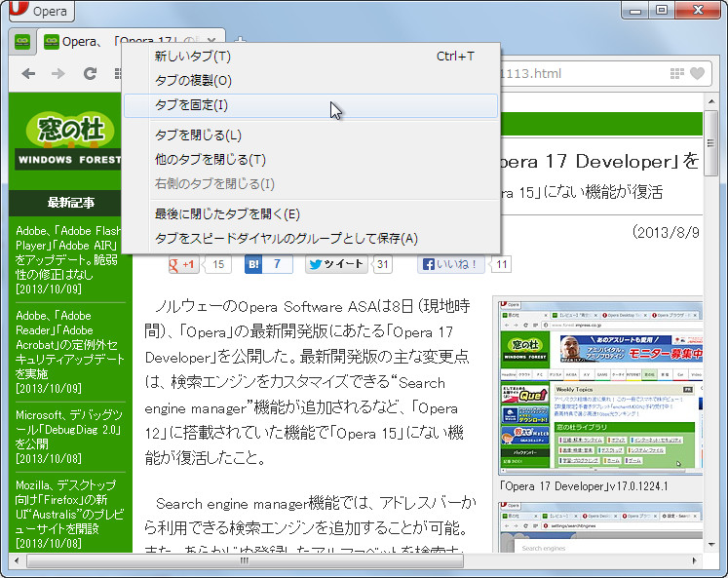Image resolution: width=728 pixels, height=578 pixels.
Task: Click the heart Stash icon
Action: [698, 73]
